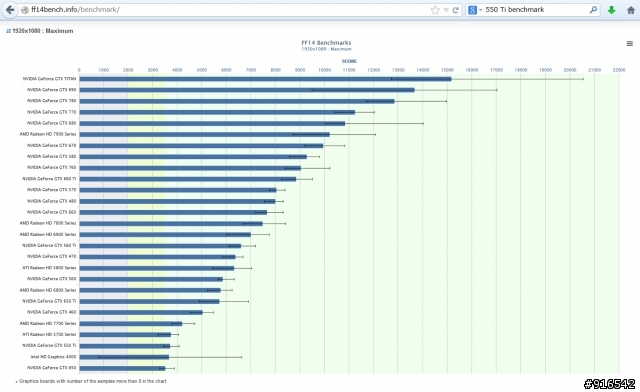Bookmark this page with the star icon
This screenshot has height=392, width=640.
click(435, 10)
